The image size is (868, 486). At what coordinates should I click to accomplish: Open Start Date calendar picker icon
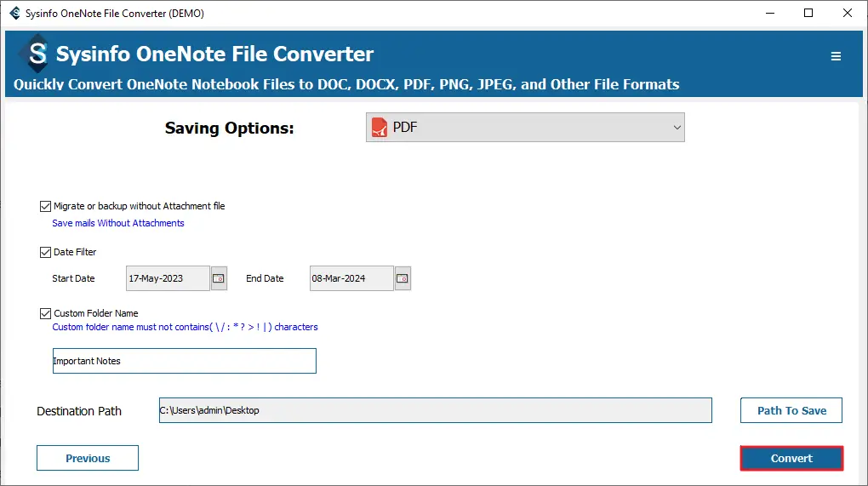pos(219,278)
